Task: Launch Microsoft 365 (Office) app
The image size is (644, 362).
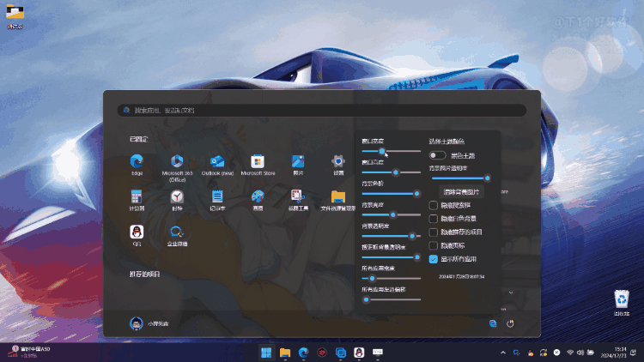Action: point(177,161)
